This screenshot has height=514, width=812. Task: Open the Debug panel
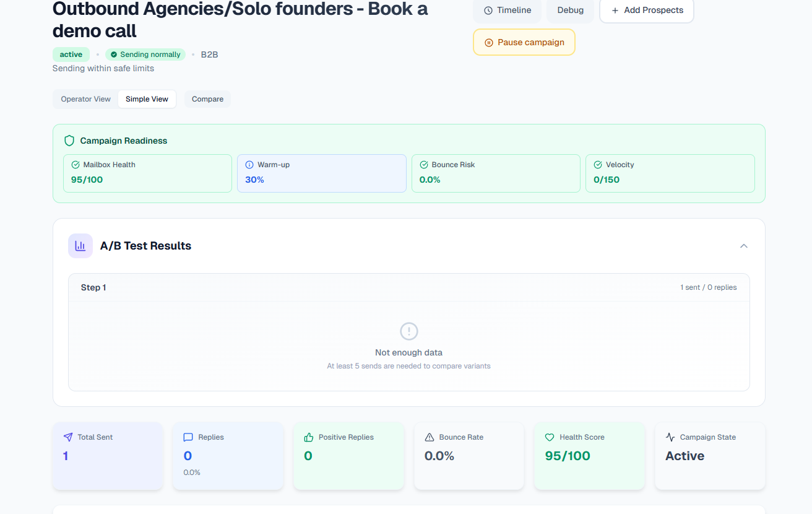point(570,10)
